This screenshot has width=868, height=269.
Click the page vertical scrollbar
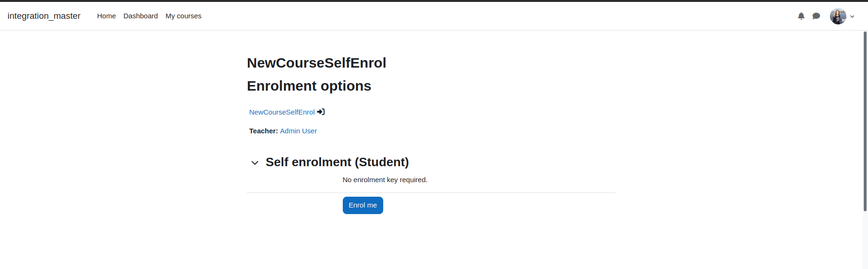tap(865, 121)
